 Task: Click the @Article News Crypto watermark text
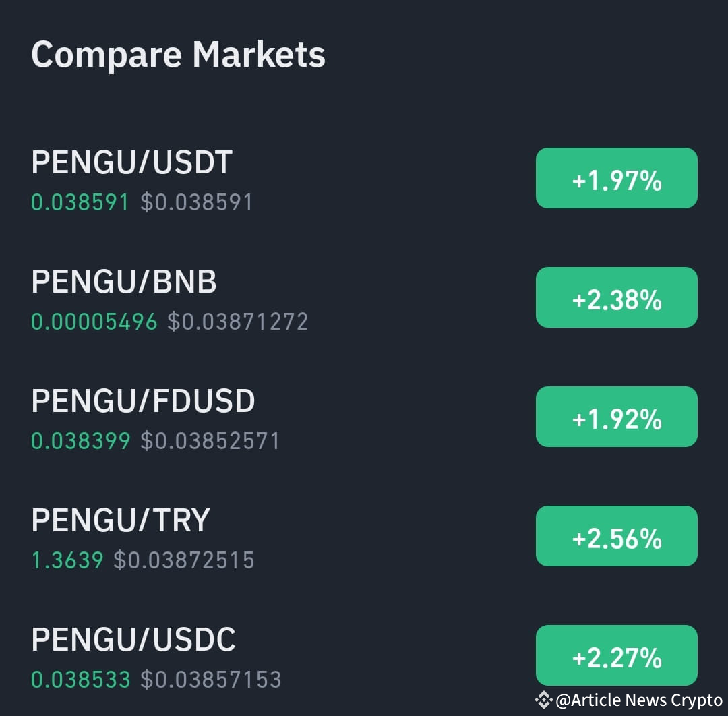coord(638,700)
